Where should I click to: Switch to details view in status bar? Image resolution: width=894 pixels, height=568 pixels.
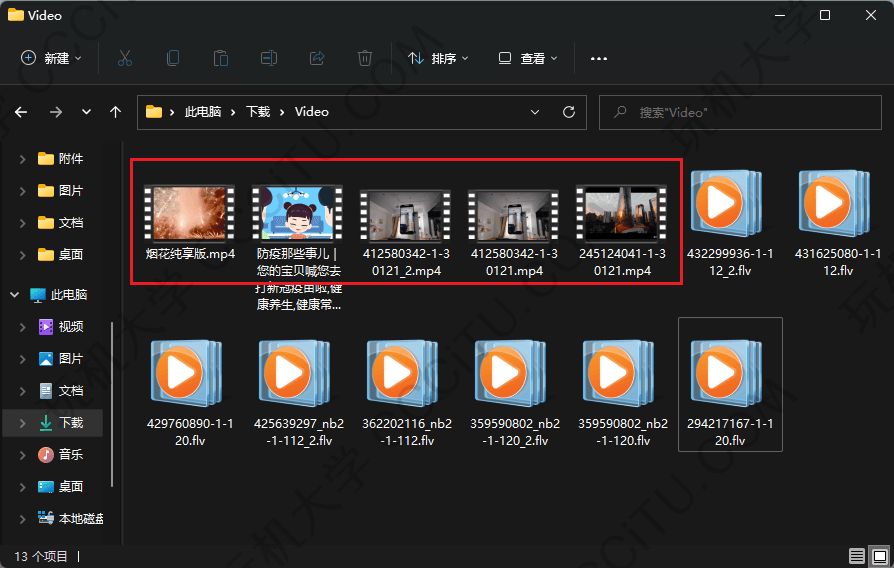pyautogui.click(x=857, y=556)
